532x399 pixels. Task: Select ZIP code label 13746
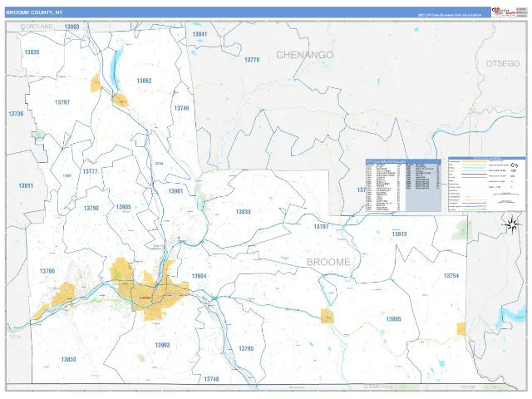tap(181, 108)
